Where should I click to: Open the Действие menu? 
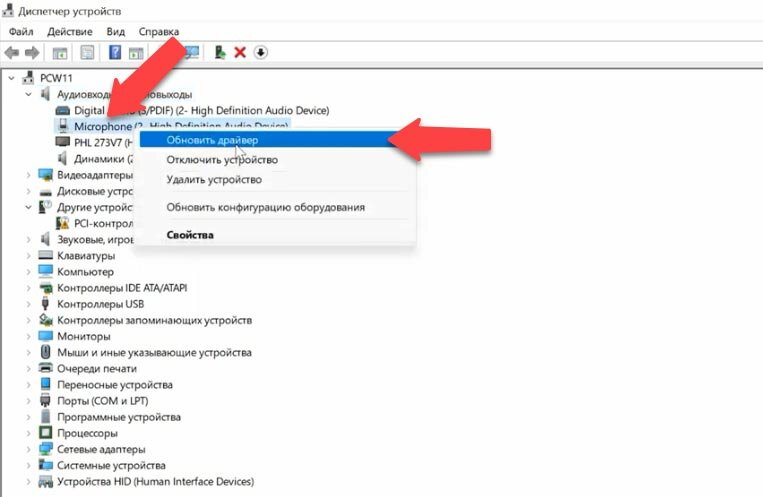(70, 32)
